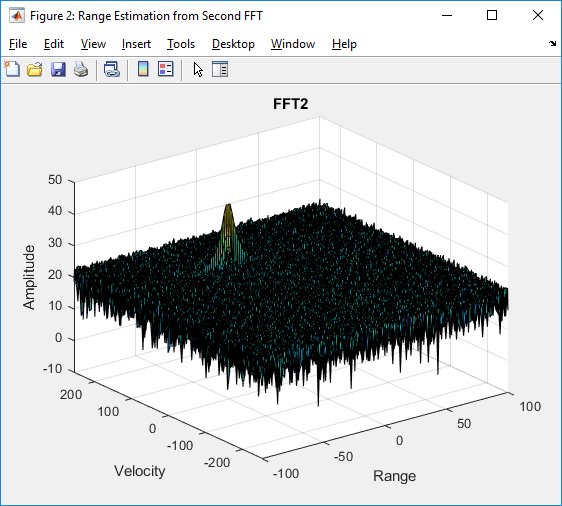This screenshot has width=562, height=506.
Task: Open a file with the folder icon
Action: [35, 69]
